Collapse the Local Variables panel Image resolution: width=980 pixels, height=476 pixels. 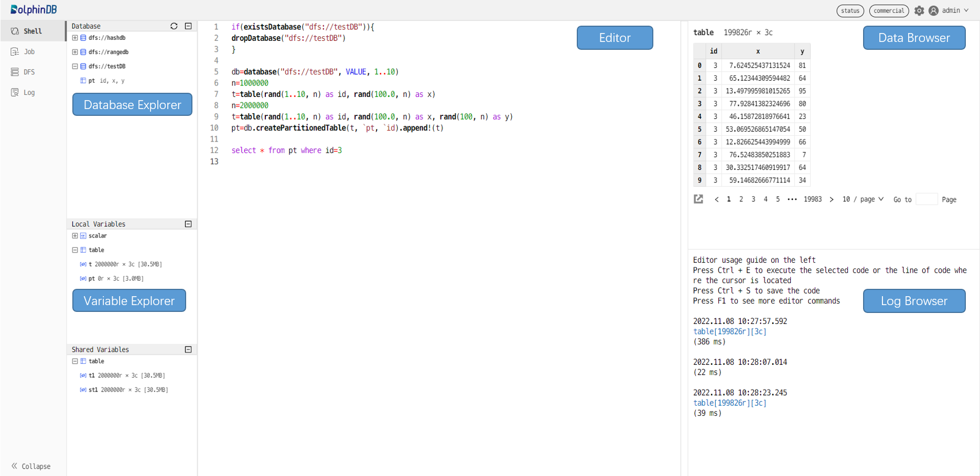coord(188,224)
